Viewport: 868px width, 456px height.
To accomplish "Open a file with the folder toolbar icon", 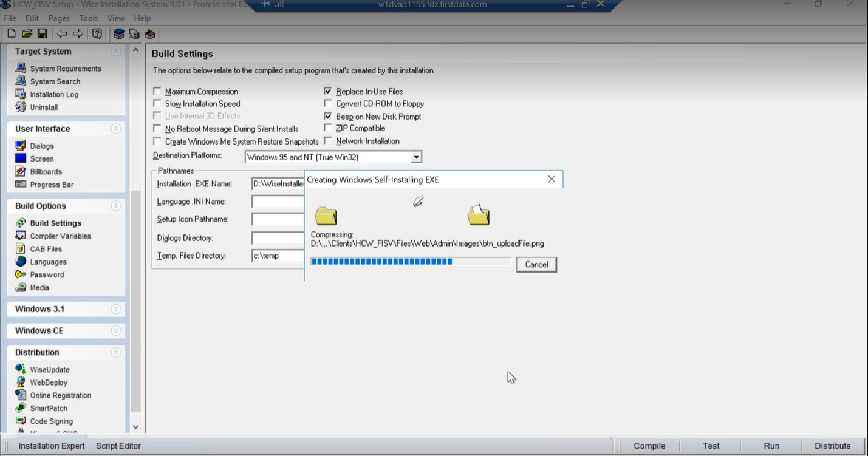I will click(27, 34).
